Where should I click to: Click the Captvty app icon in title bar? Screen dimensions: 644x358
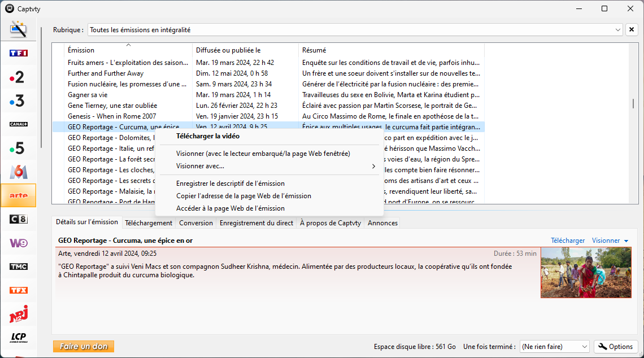pyautogui.click(x=9, y=8)
